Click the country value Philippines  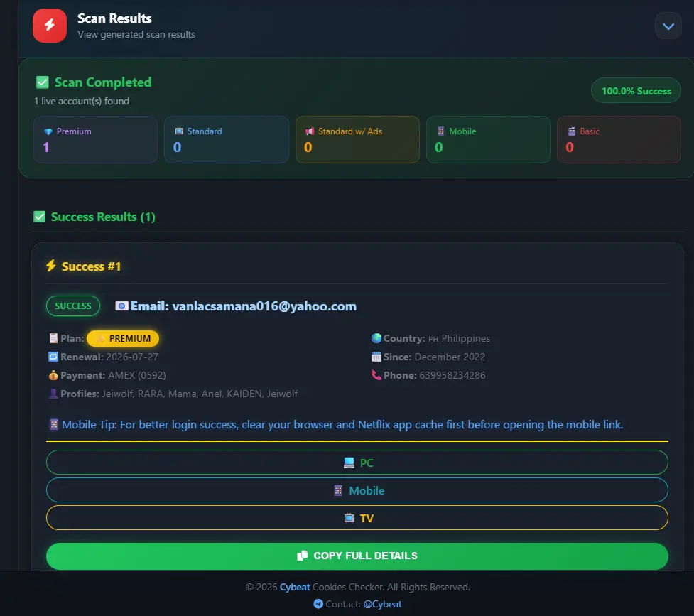point(465,338)
